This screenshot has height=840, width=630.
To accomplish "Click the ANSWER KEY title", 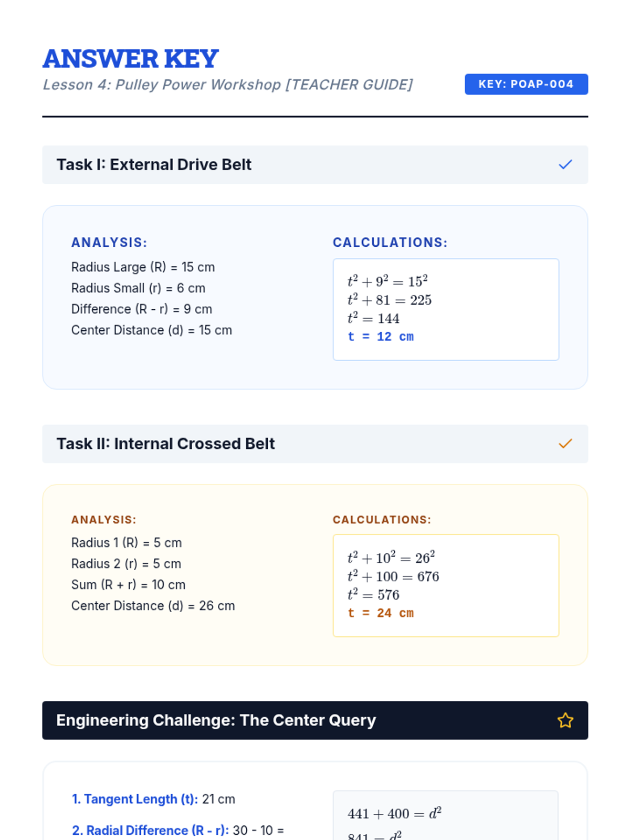I will (x=131, y=59).
